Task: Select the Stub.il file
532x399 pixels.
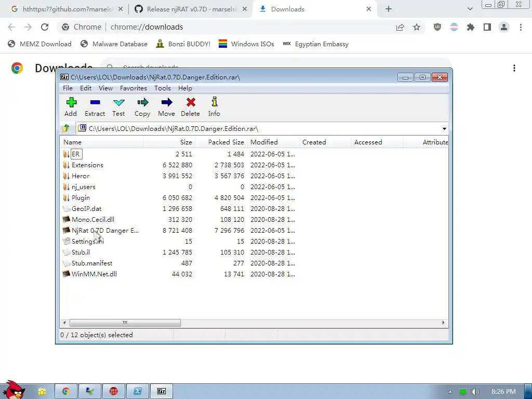Action: coord(81,252)
